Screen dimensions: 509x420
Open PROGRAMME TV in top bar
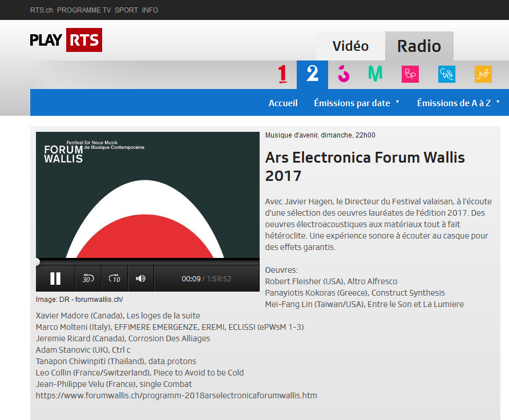click(84, 10)
